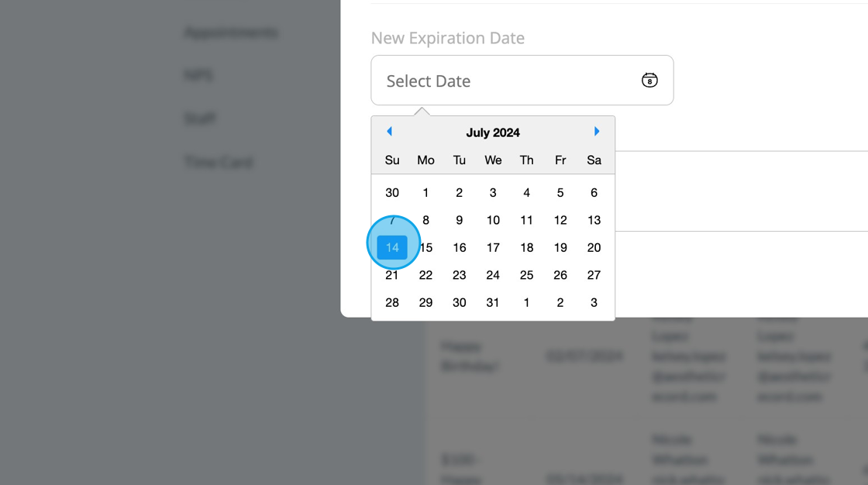
Task: Select July 25 on the calendar
Action: [526, 275]
